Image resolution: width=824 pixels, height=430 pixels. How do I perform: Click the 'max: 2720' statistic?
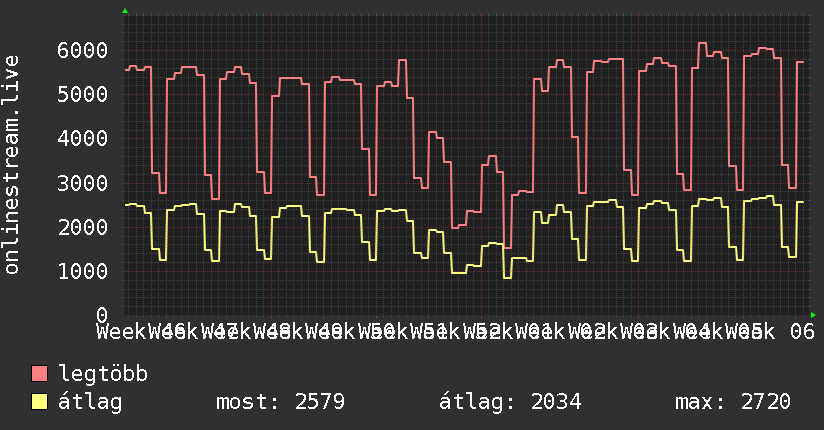tap(733, 402)
